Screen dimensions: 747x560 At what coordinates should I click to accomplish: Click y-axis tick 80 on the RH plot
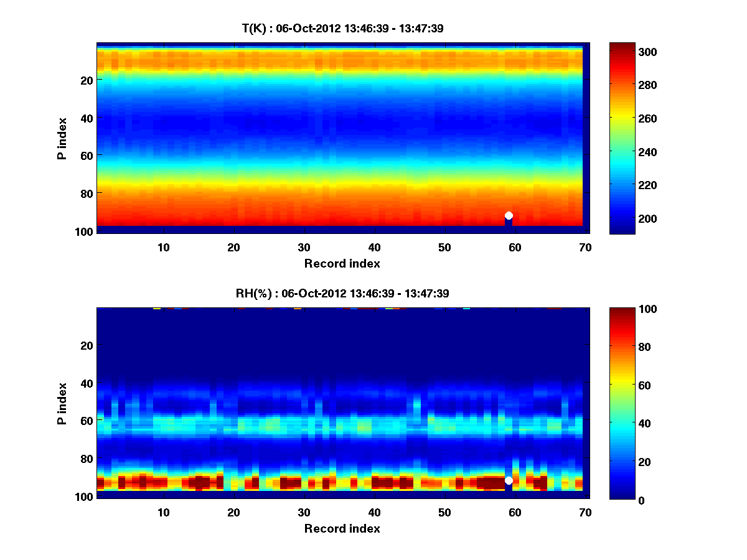[86, 459]
